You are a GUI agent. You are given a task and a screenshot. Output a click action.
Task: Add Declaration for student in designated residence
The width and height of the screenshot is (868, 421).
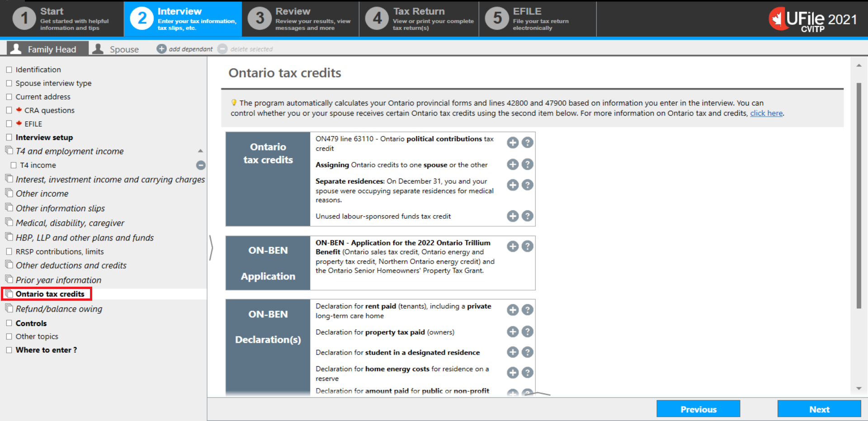click(x=513, y=352)
